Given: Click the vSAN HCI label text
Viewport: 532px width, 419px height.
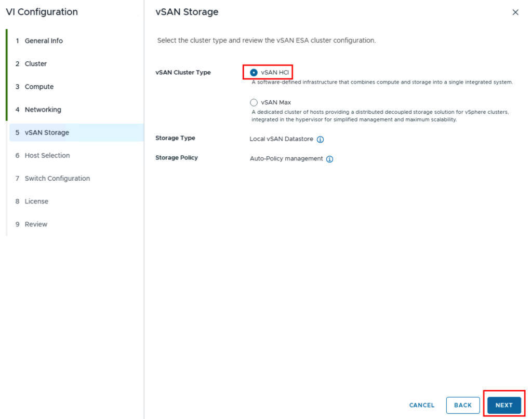Looking at the screenshot, I should point(275,73).
